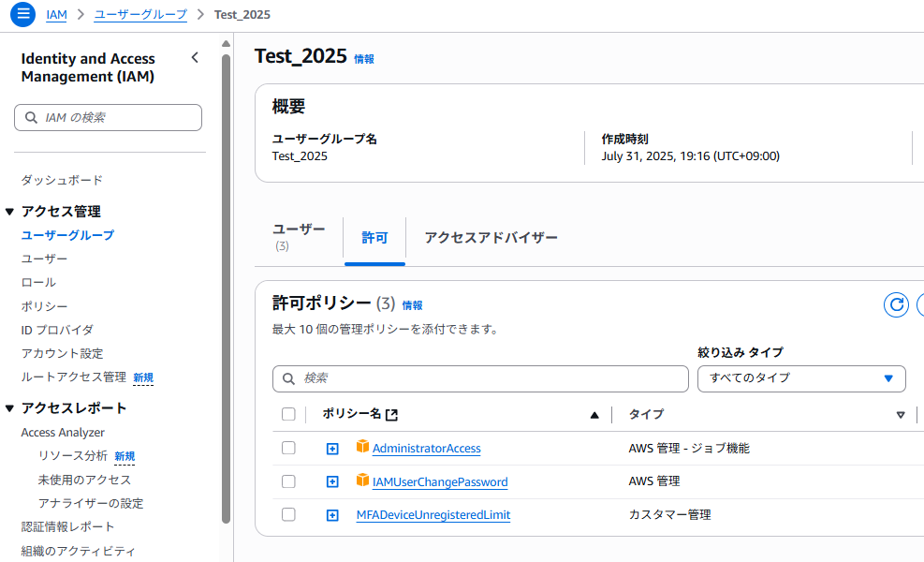The width and height of the screenshot is (924, 562).
Task: Click 情報 link next to Test_2025 title
Action: pyautogui.click(x=363, y=59)
